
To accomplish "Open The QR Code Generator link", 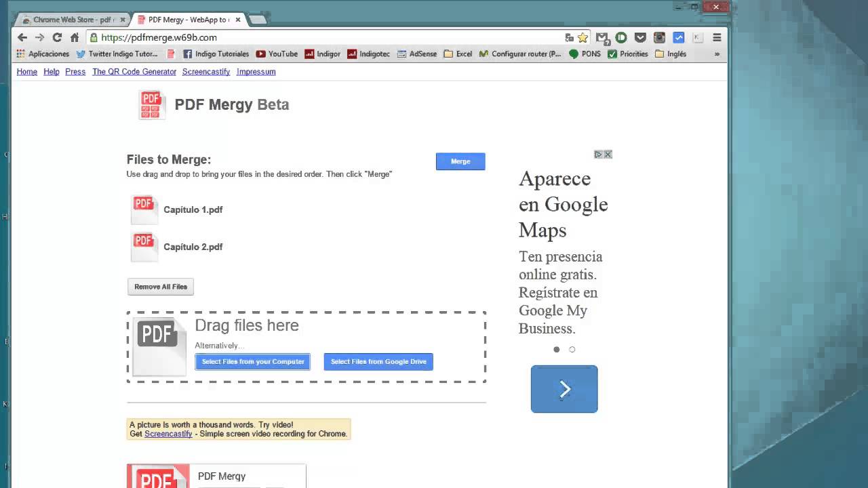I will coord(134,72).
